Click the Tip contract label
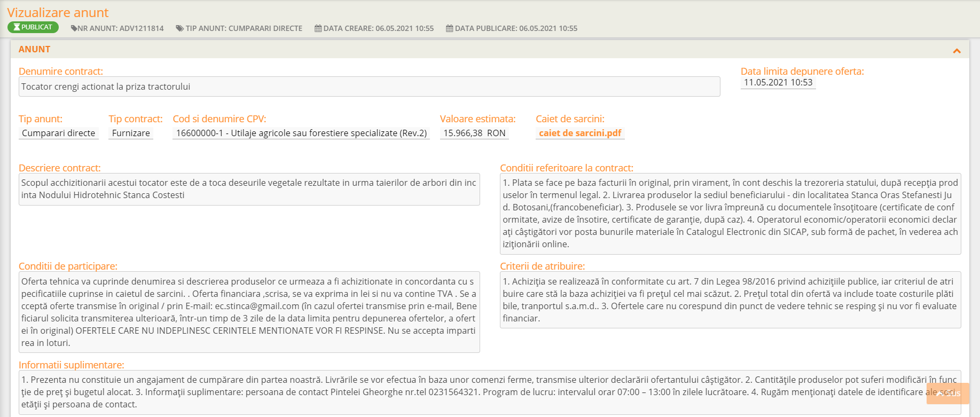This screenshot has height=417, width=980. tap(136, 119)
